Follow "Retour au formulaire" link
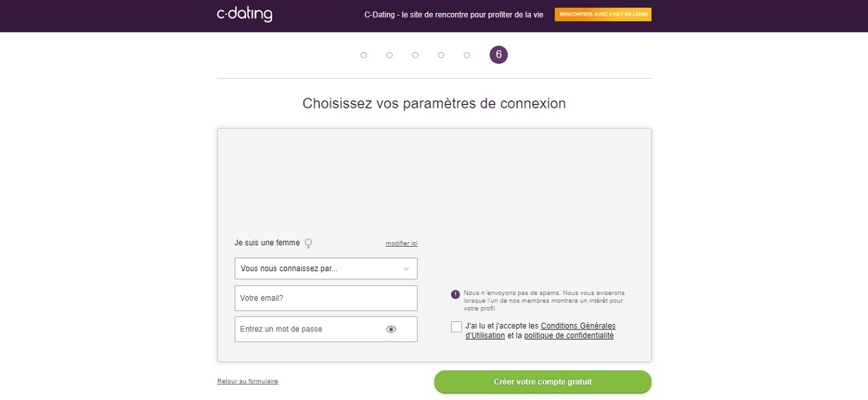Image resolution: width=868 pixels, height=400 pixels. pyautogui.click(x=248, y=381)
